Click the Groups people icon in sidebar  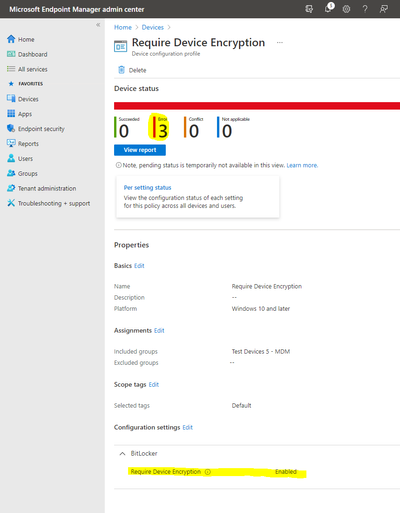pos(11,173)
